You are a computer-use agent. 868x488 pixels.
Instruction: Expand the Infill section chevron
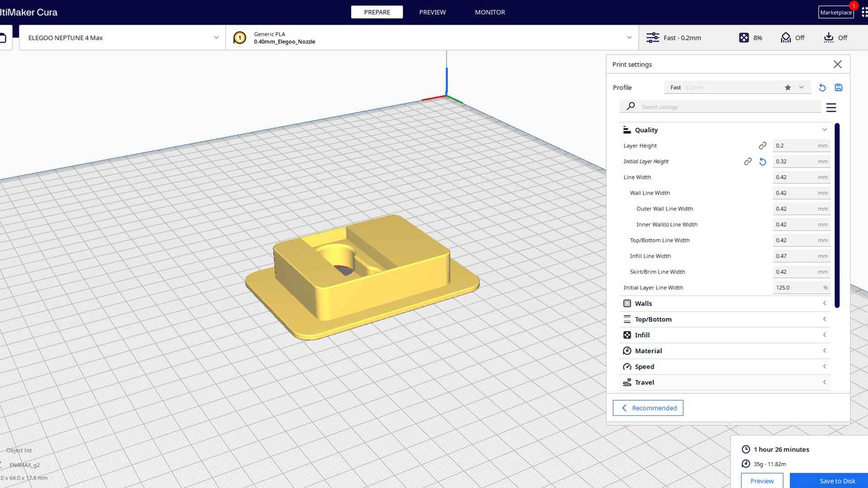click(x=825, y=335)
